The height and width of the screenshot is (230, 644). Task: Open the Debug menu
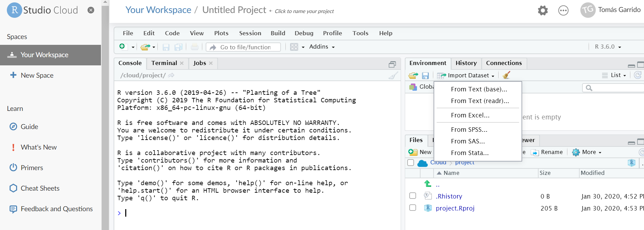[x=304, y=33]
